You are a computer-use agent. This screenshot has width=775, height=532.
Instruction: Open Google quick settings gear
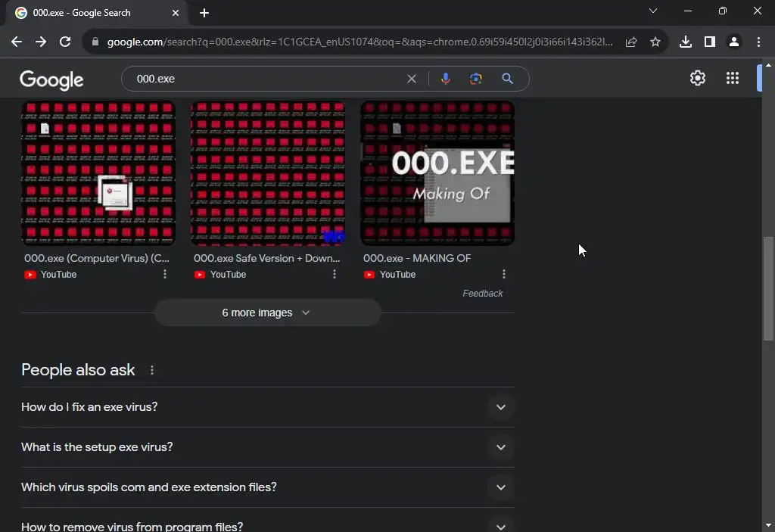[x=697, y=78]
